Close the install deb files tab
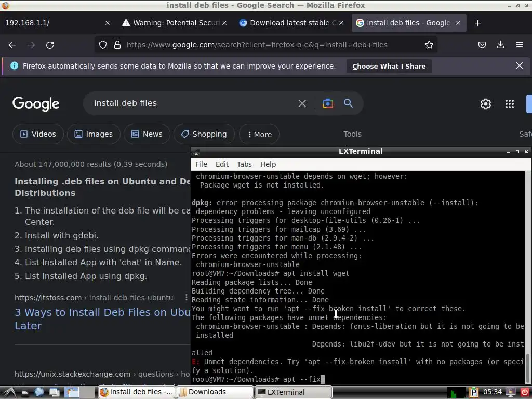 pyautogui.click(x=458, y=23)
